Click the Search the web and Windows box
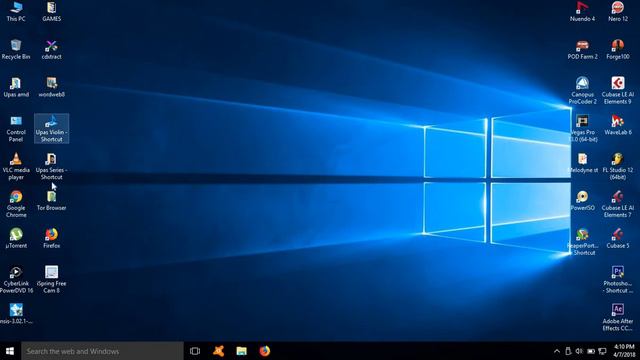 102,351
